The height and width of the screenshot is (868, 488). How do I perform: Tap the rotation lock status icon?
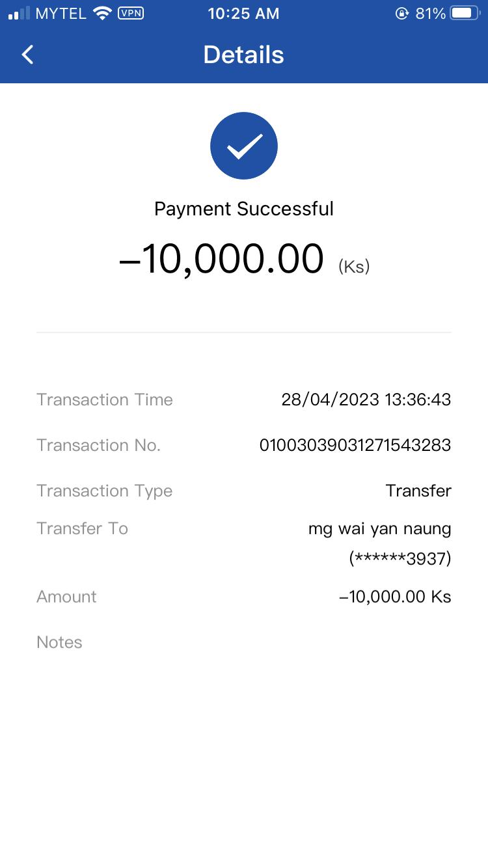[402, 13]
